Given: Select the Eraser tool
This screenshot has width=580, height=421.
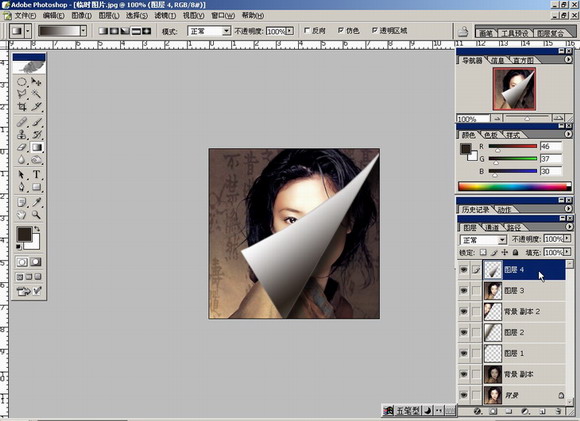Looking at the screenshot, I should 22,147.
